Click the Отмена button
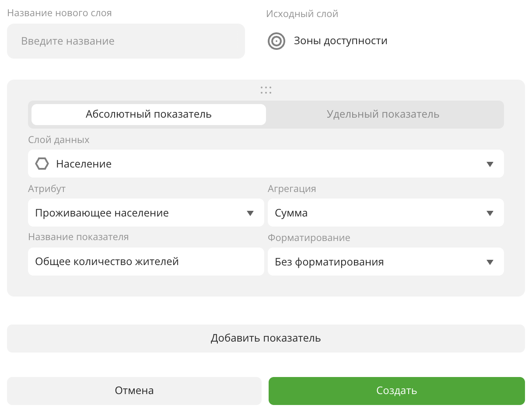Screen dimensions: 532x412 pyautogui.click(x=134, y=391)
